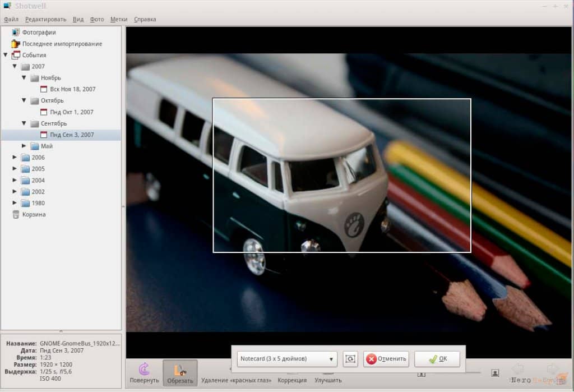The image size is (574, 392).
Task: Select Удаление «красных глаз» tool
Action: pos(236,380)
